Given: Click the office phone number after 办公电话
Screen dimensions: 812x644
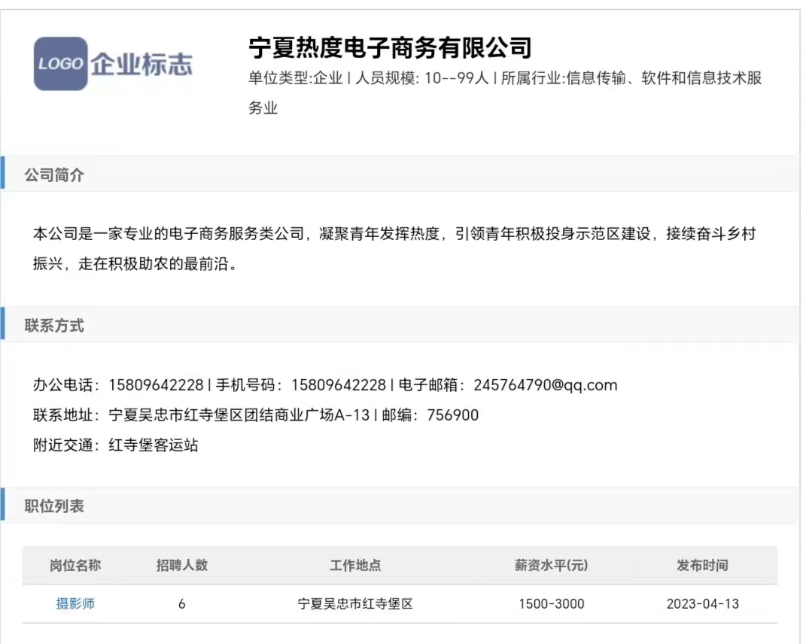Looking at the screenshot, I should click(156, 385).
